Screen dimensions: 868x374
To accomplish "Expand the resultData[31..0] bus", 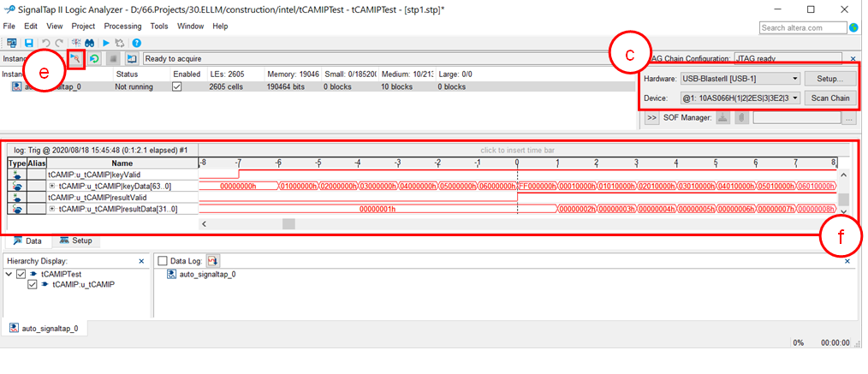I will (53, 209).
